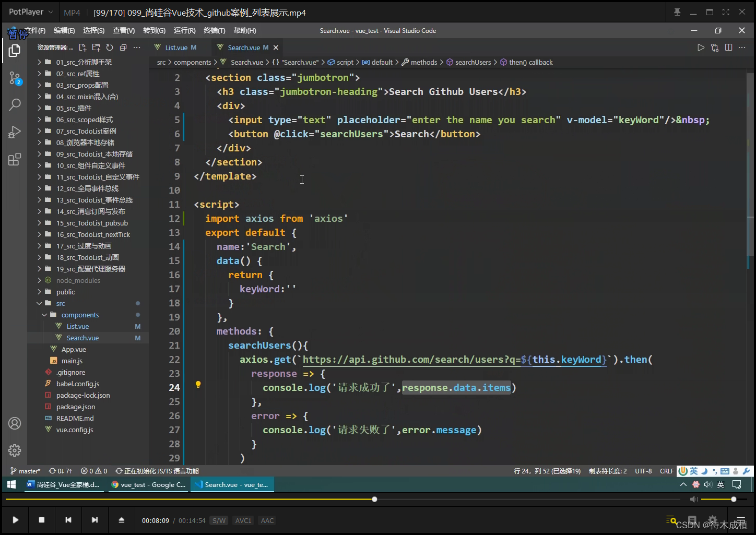Viewport: 756px width, 535px height.
Task: Open the 编辑(E) menu
Action: tap(64, 31)
